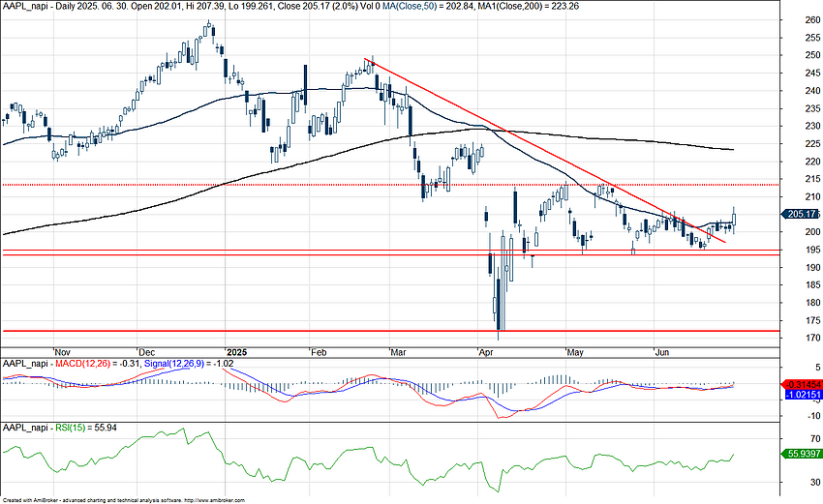Click the 255 price axis label
823x504 pixels.
pyautogui.click(x=812, y=38)
